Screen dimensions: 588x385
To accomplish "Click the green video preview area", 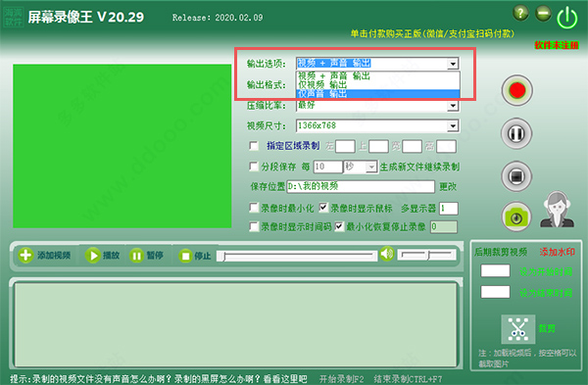I will (x=122, y=146).
